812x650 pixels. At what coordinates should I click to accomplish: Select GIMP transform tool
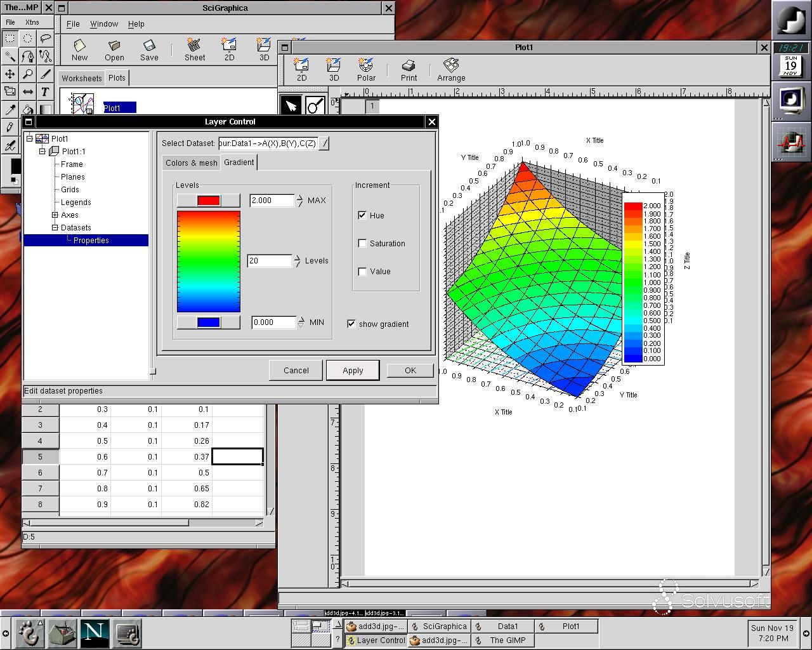pyautogui.click(x=10, y=91)
